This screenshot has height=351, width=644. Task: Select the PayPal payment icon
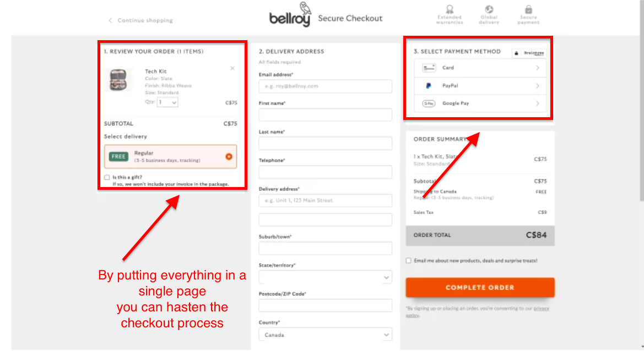click(428, 85)
